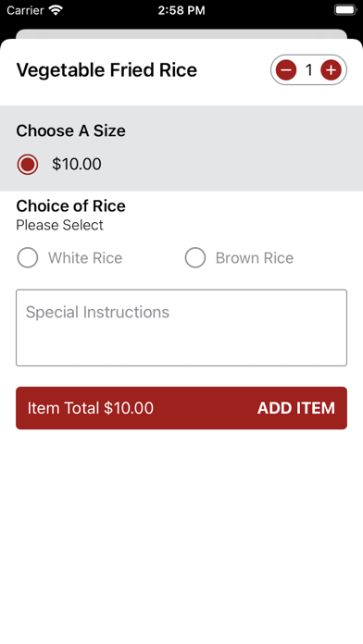
Task: Choose the White Rice radio circle
Action: tap(28, 258)
